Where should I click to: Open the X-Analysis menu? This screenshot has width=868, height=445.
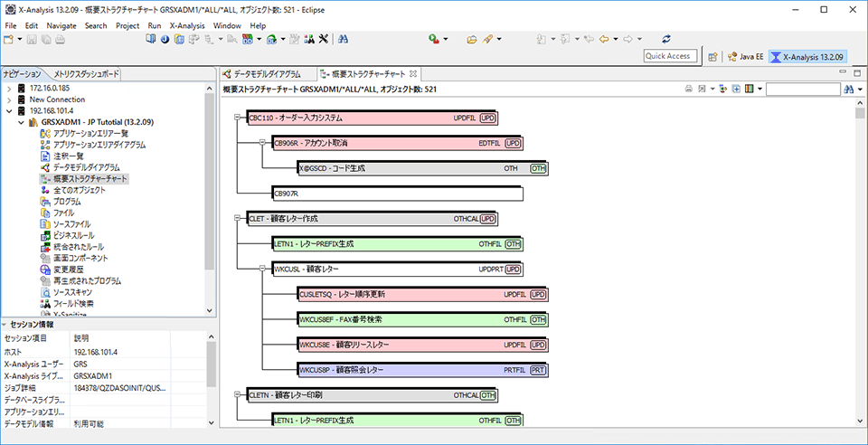point(187,25)
